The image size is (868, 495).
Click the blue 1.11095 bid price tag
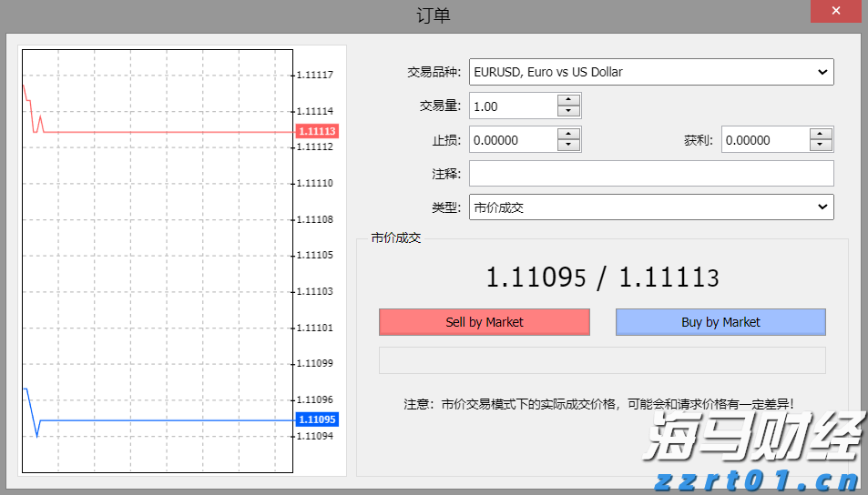pyautogui.click(x=317, y=419)
